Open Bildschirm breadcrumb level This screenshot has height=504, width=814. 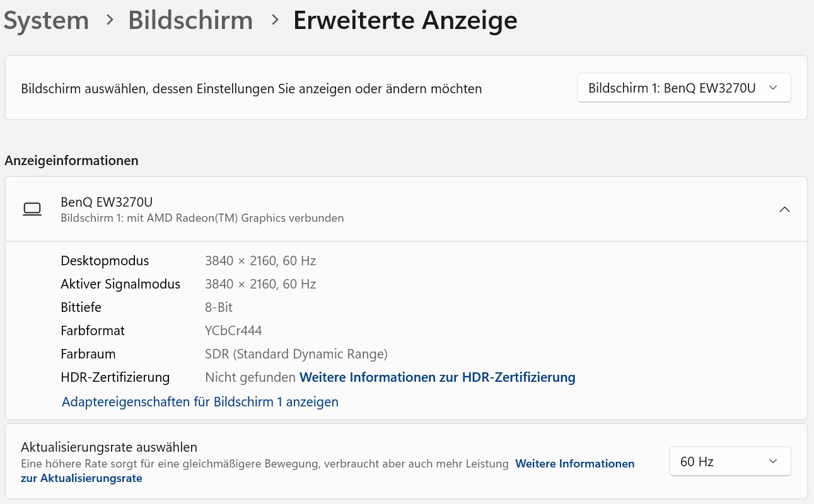click(x=190, y=20)
